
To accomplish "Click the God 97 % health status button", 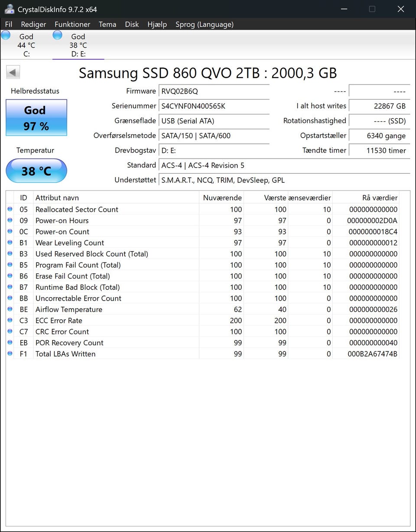I will click(x=36, y=118).
